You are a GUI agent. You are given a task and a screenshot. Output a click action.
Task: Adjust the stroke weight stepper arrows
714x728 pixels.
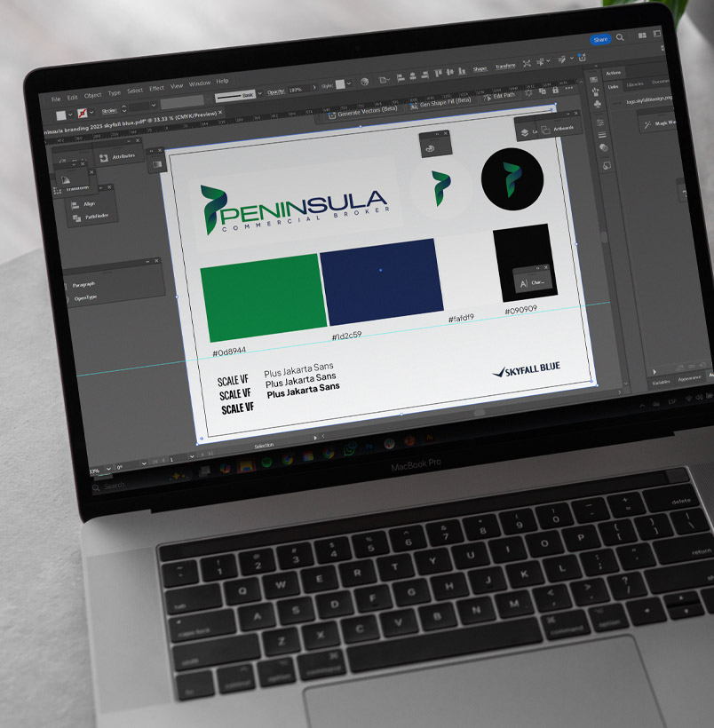(x=124, y=108)
